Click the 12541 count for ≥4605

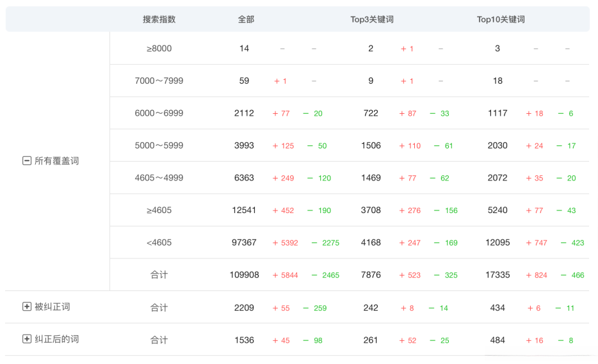coord(244,210)
